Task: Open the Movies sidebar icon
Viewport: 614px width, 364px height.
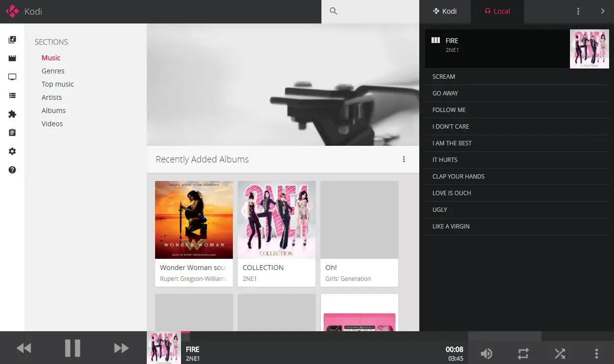Action: [12, 58]
